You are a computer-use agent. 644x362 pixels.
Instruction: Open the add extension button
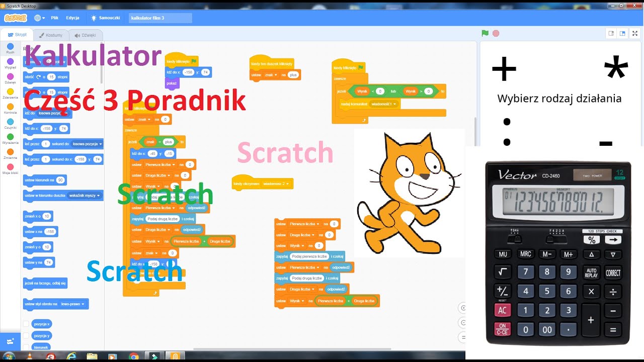[10, 341]
